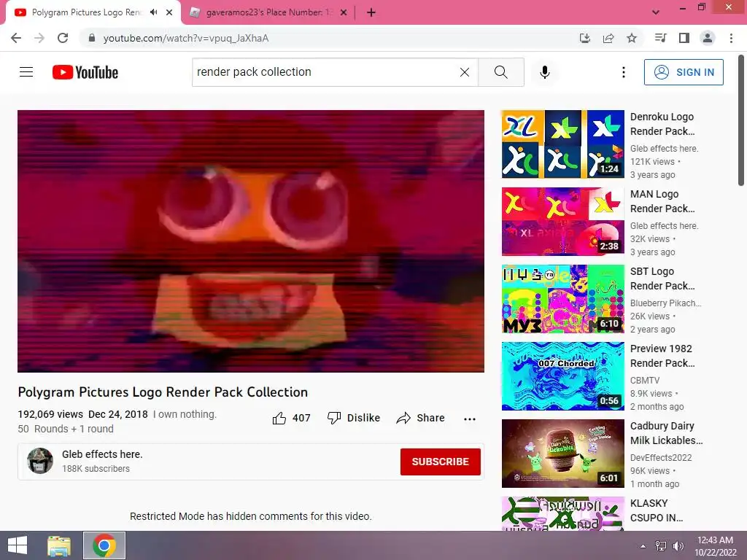Open SBT Logo Render Pack thumbnail
Image resolution: width=747 pixels, height=560 pixels.
click(x=562, y=299)
